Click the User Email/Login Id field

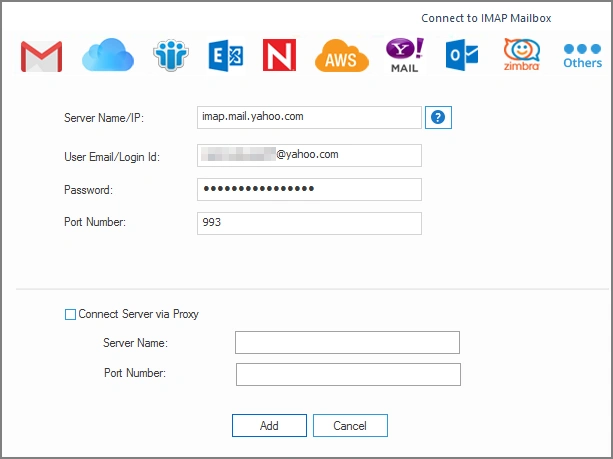(309, 155)
